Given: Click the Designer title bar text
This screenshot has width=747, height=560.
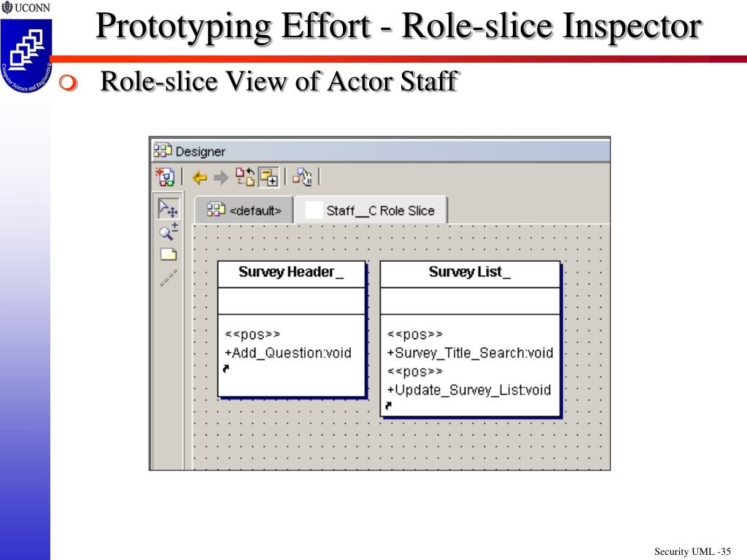Looking at the screenshot, I should coord(200,152).
